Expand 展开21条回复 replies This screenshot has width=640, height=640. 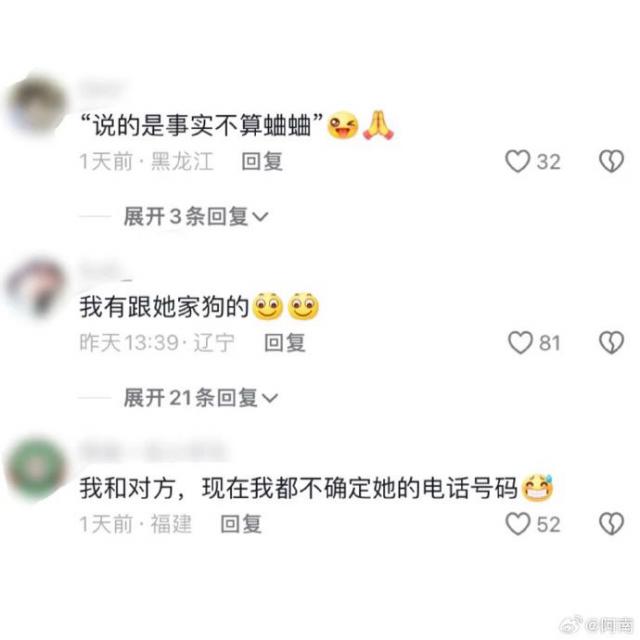pos(200,397)
